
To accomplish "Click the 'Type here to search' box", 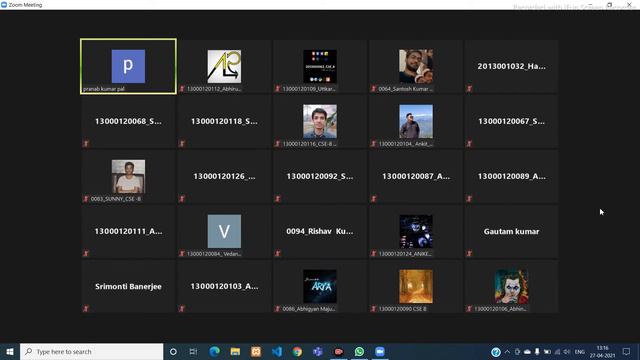I will (x=91, y=351).
